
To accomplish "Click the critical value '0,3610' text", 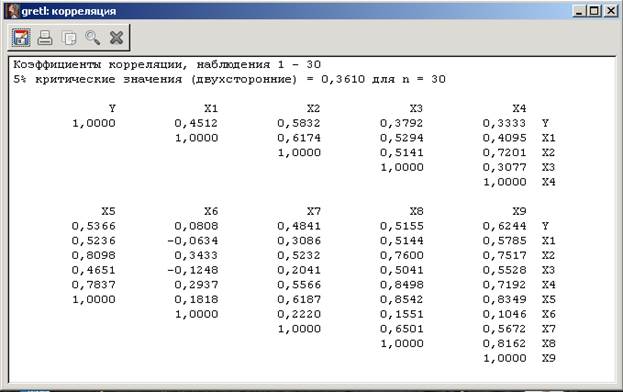I will click(x=343, y=79).
